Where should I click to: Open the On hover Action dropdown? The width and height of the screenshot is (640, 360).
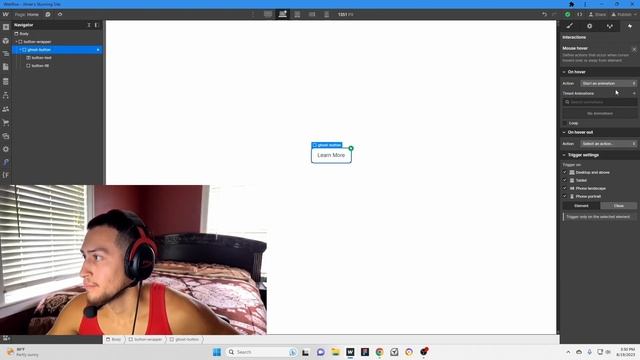(608, 83)
